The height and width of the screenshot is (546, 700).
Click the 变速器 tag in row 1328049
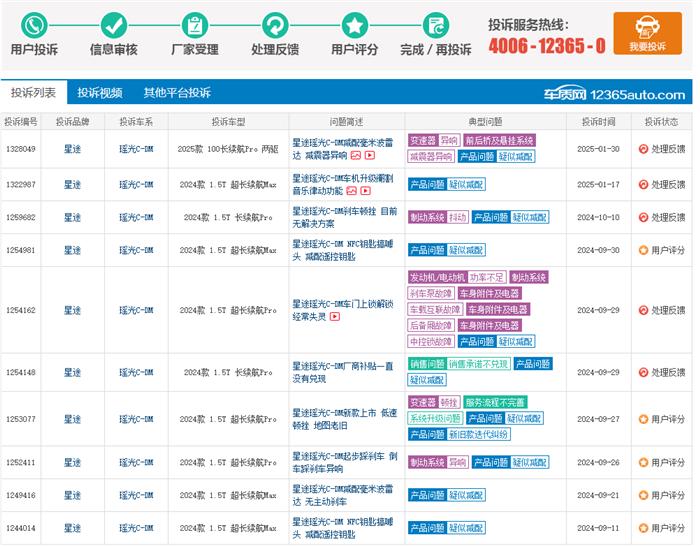tap(423, 141)
